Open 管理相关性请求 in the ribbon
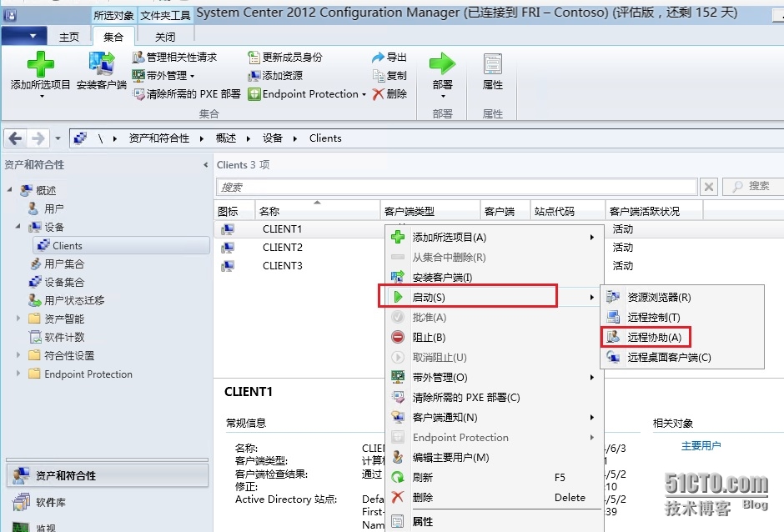This screenshot has width=784, height=532. pos(174,57)
